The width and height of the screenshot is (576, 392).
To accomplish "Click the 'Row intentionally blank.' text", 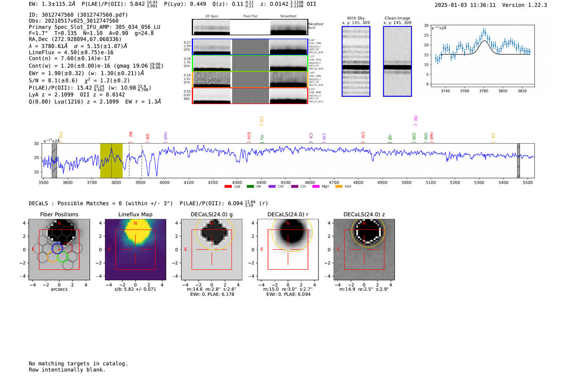I will tap(67, 370).
